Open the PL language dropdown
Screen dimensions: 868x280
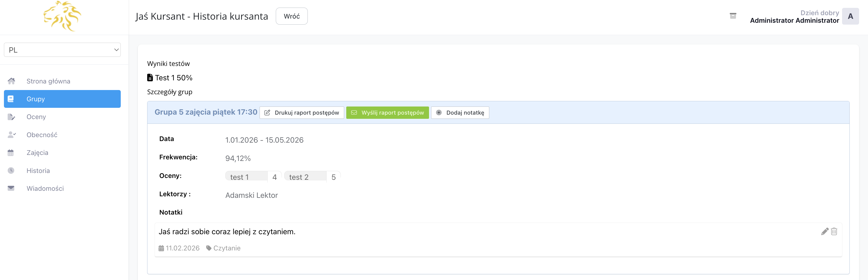click(62, 50)
